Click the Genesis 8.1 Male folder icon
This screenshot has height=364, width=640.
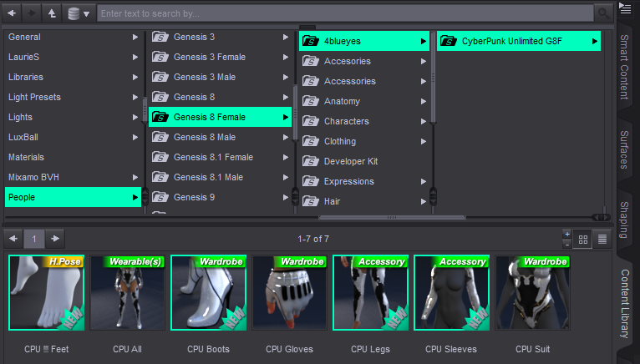[160, 177]
